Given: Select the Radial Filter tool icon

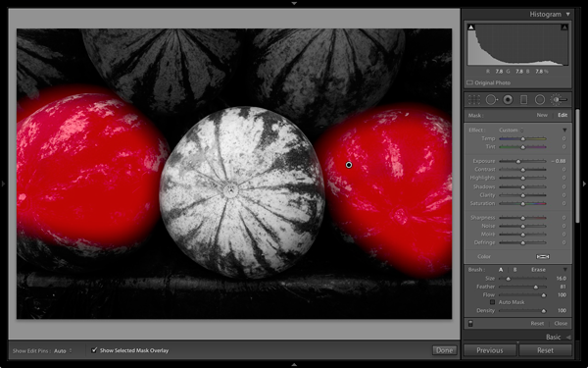Looking at the screenshot, I should tap(540, 99).
